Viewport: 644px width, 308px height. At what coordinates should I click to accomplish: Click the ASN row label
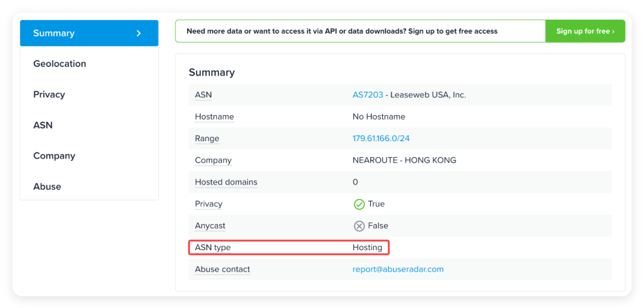click(x=203, y=95)
